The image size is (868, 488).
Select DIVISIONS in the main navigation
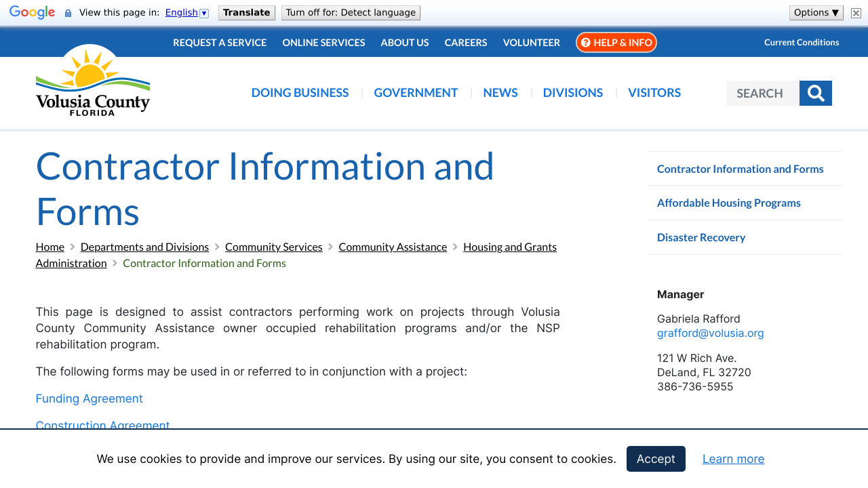pos(572,92)
